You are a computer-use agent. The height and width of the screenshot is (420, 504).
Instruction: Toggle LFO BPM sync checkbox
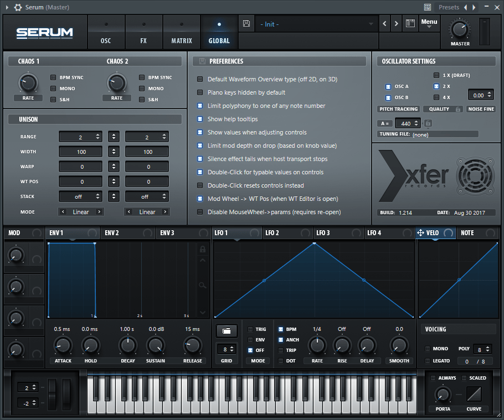(x=281, y=329)
